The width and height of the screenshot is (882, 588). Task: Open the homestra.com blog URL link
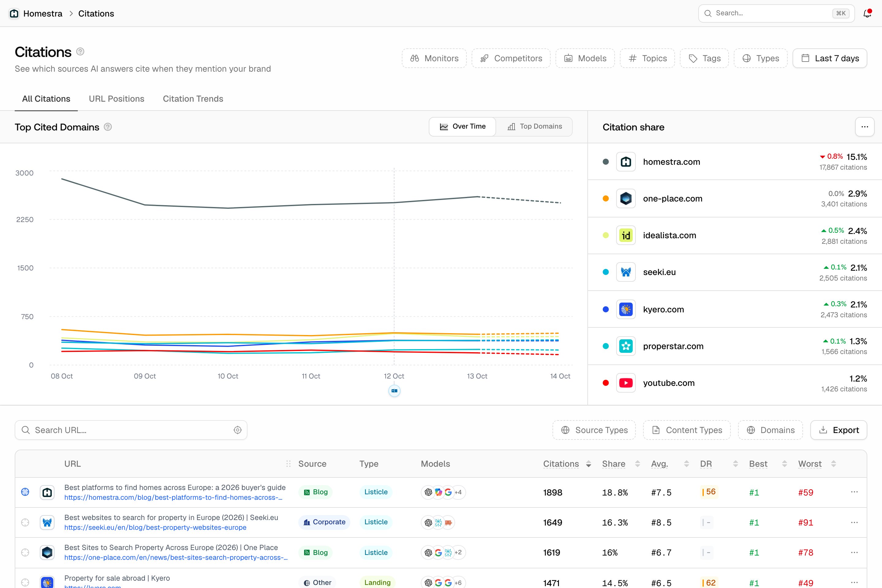coord(173,498)
